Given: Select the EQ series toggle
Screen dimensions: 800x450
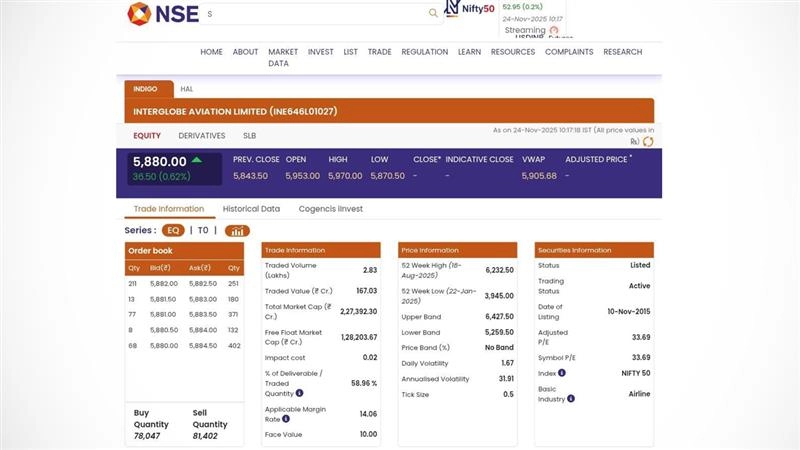Looking at the screenshot, I should [174, 231].
